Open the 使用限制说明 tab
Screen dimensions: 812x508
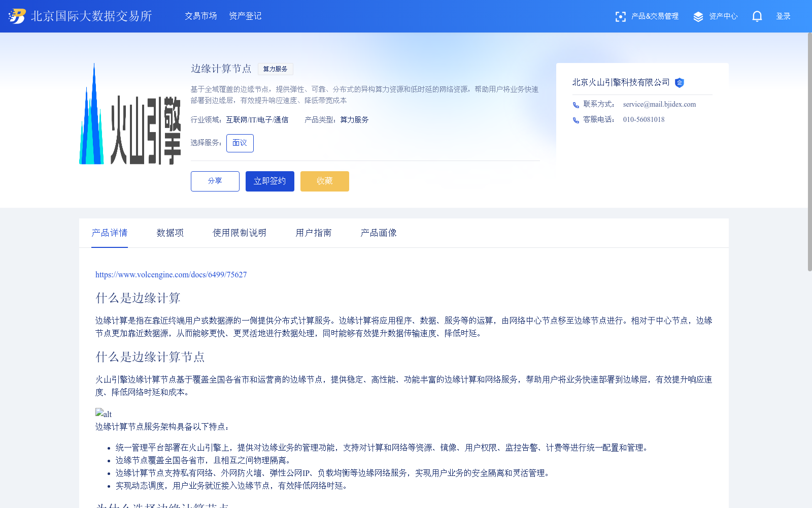tap(240, 233)
